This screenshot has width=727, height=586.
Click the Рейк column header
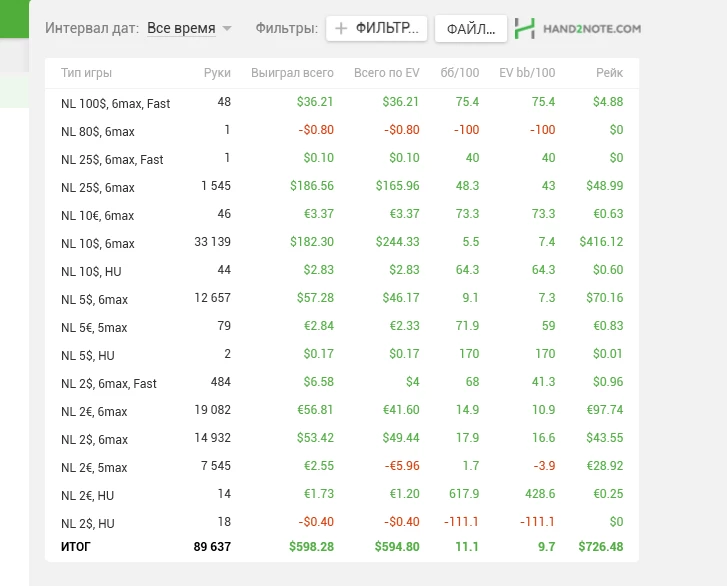(x=609, y=73)
